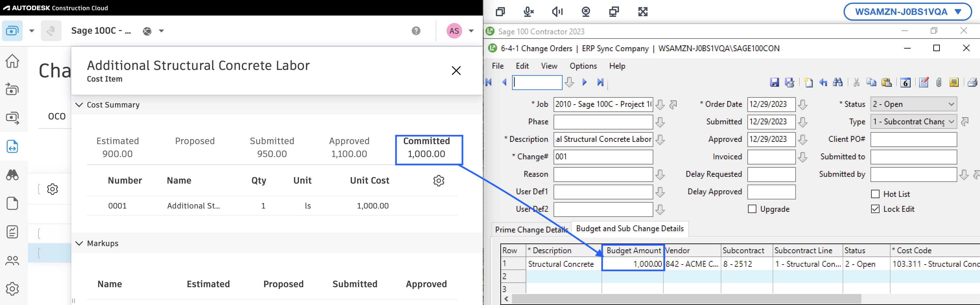Go to first record in Sage toolbar
This screenshot has width=980, height=305.
[489, 82]
